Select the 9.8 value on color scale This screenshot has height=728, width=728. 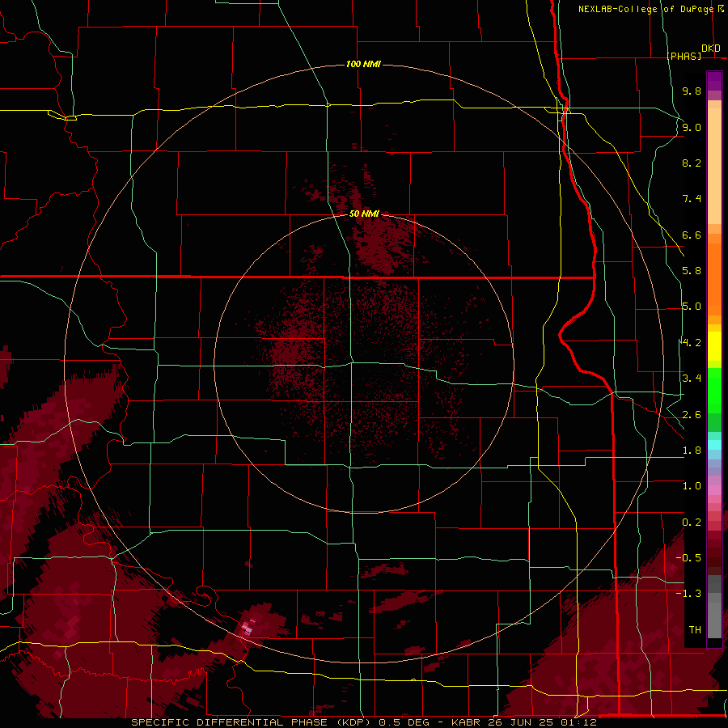coord(692,91)
